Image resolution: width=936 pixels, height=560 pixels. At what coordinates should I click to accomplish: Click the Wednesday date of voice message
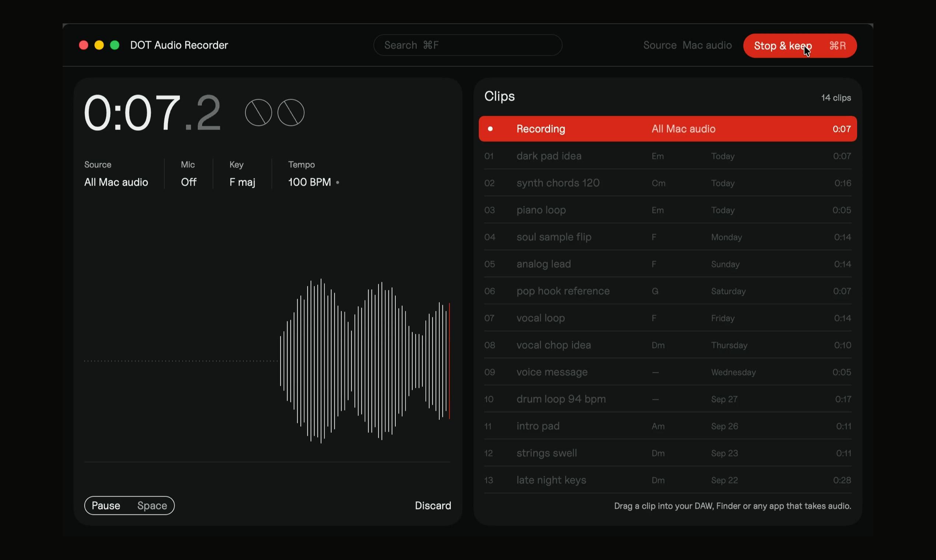click(733, 372)
